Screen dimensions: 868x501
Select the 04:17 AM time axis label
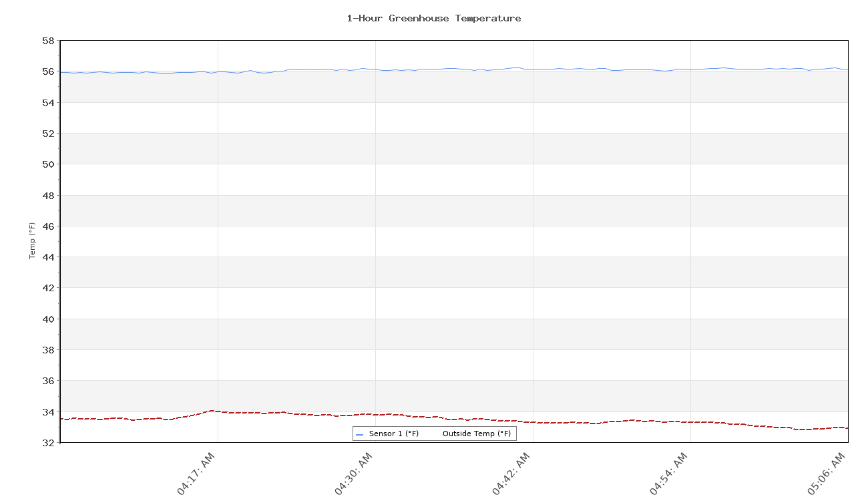tap(196, 473)
